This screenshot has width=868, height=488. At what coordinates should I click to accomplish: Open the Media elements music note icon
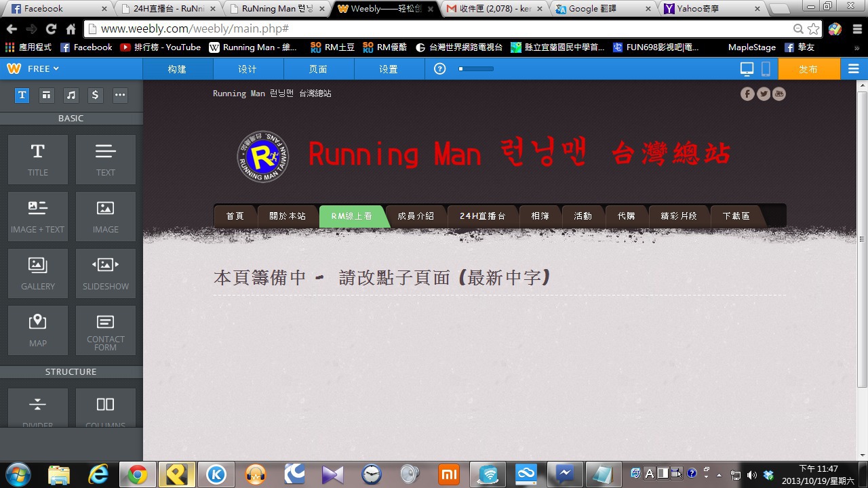coord(71,96)
